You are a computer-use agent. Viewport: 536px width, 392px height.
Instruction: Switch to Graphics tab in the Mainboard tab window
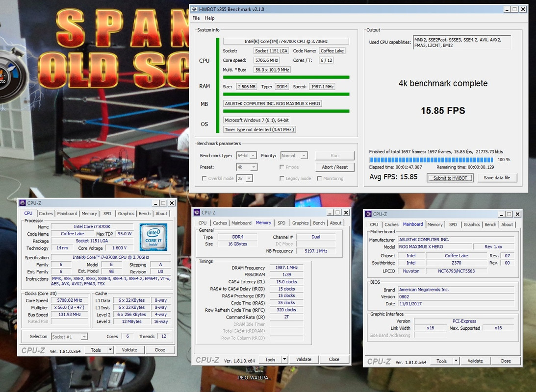[x=472, y=225]
